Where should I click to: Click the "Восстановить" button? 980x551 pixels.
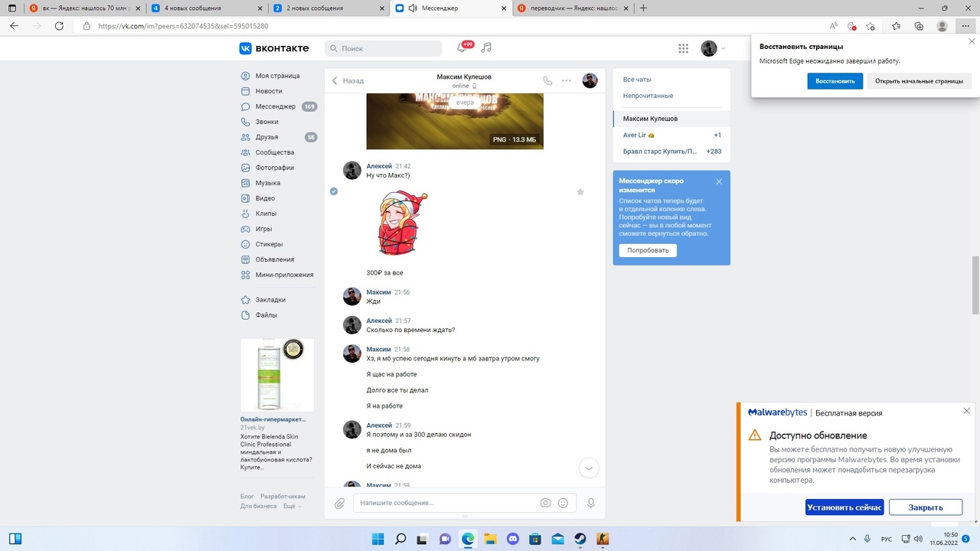click(x=835, y=81)
